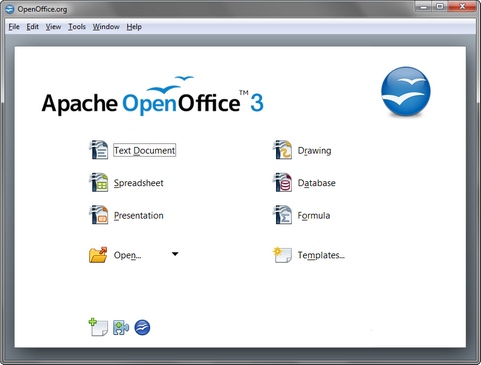Click the small OpenOffice info globe icon
Image resolution: width=481 pixels, height=365 pixels.
tap(142, 327)
